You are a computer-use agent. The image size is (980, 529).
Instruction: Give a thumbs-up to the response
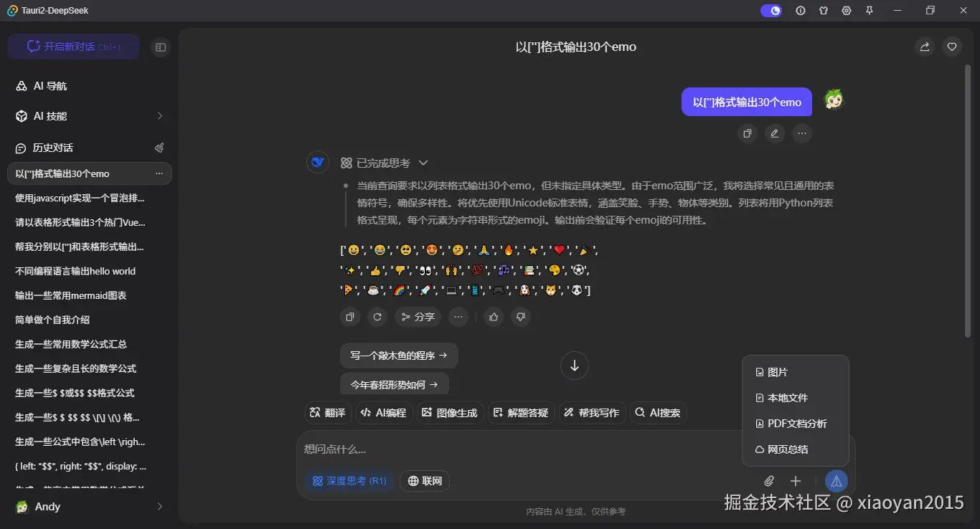tap(493, 316)
